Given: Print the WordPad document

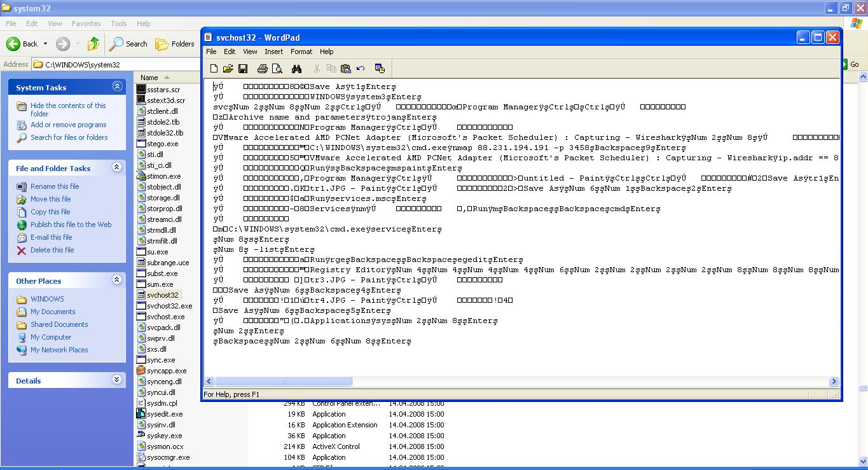Looking at the screenshot, I should pyautogui.click(x=263, y=69).
